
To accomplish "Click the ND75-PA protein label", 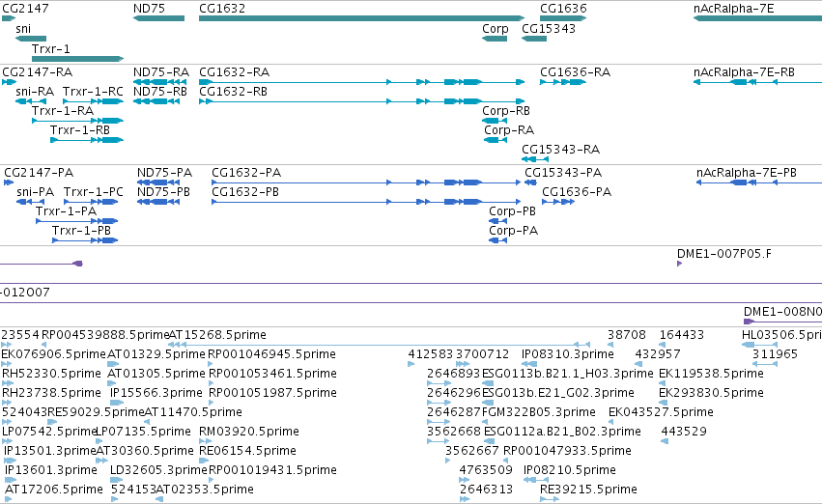I will (164, 173).
